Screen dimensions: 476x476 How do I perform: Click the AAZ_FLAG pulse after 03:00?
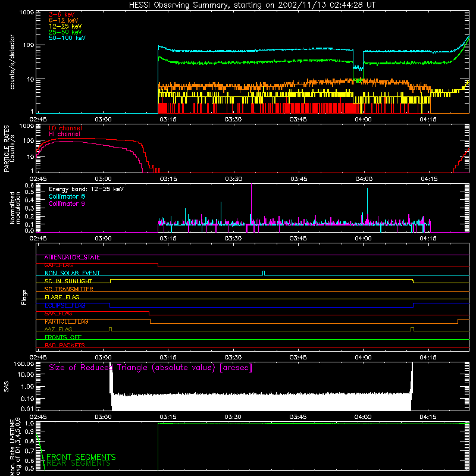[x=110, y=329]
